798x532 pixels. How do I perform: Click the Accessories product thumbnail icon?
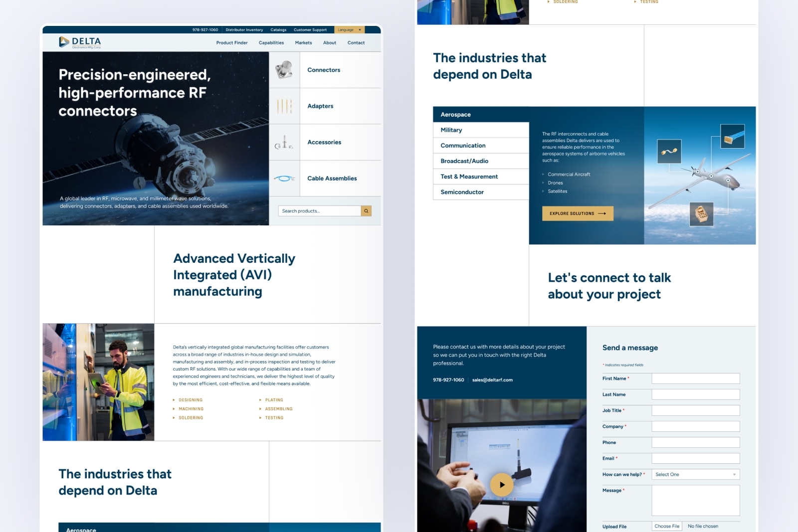pos(284,143)
